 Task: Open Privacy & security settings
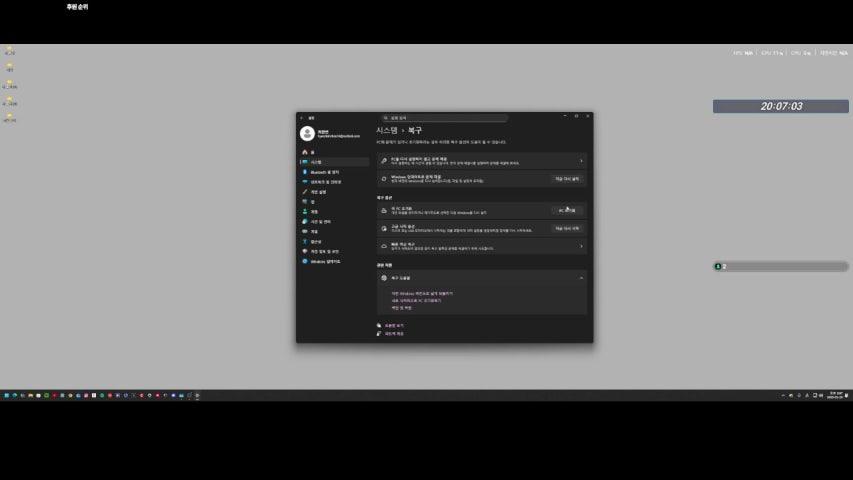[x=334, y=251]
